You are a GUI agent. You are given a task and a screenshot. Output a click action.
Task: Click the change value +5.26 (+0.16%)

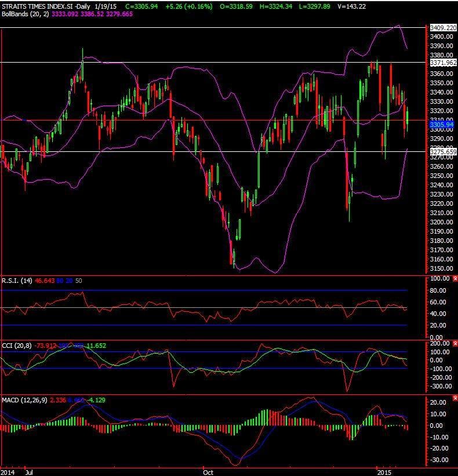(189, 6)
